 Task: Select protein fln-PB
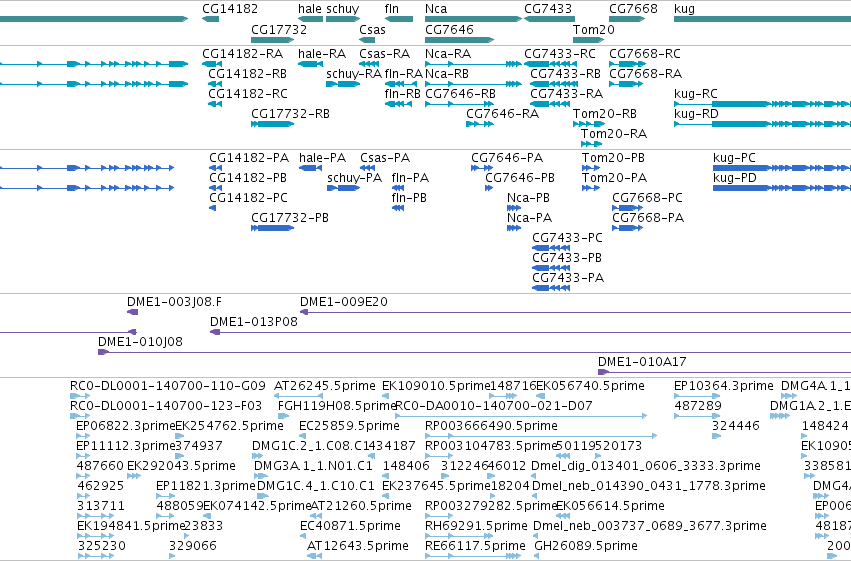pyautogui.click(x=409, y=198)
